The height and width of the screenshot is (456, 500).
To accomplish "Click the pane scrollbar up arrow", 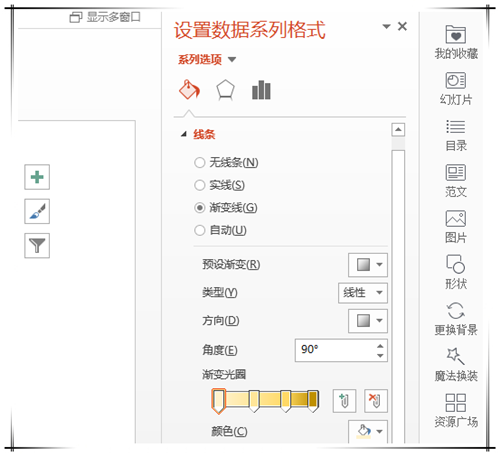I will pos(398,130).
